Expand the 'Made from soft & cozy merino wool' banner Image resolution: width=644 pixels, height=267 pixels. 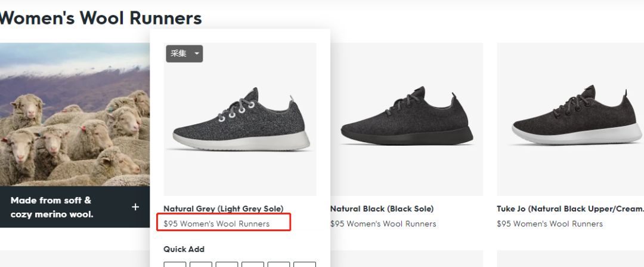click(x=75, y=207)
